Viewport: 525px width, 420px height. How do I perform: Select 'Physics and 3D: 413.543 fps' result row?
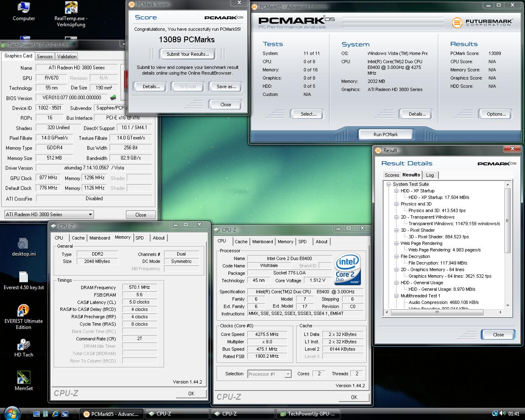(437, 210)
